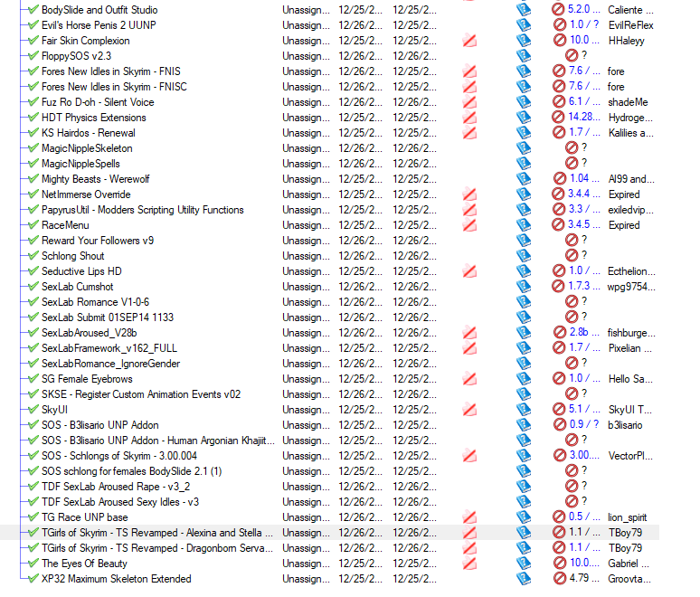Click red update-warning icon for The Eyes Of Beauty
Screen dimensions: 700x597
pyautogui.click(x=560, y=563)
